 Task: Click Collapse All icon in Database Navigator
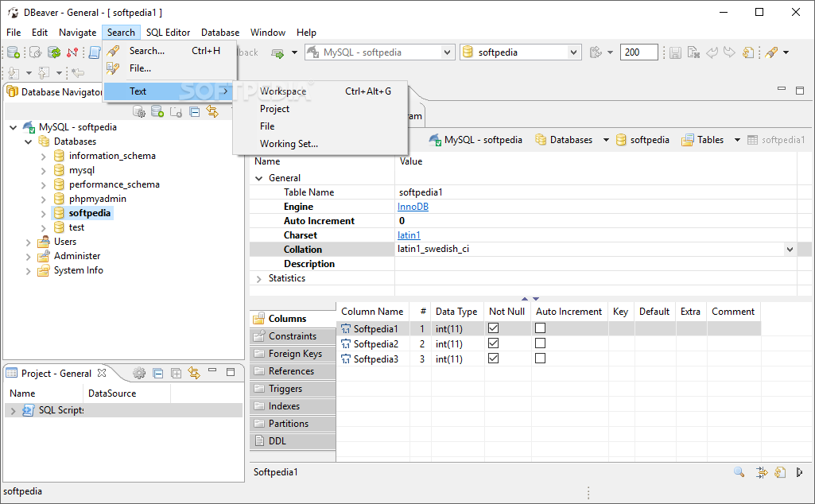click(x=194, y=112)
